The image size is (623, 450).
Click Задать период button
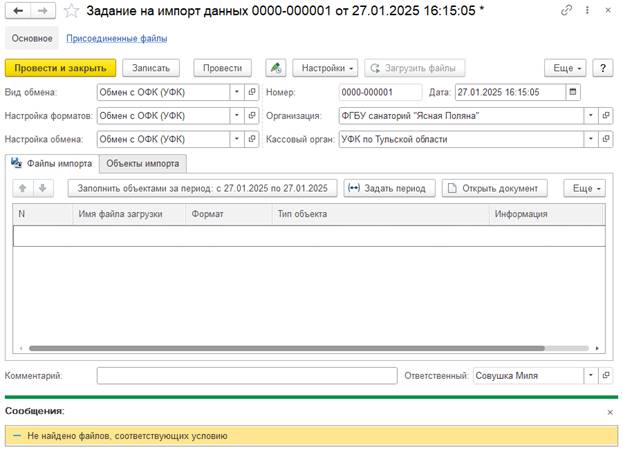pos(389,188)
